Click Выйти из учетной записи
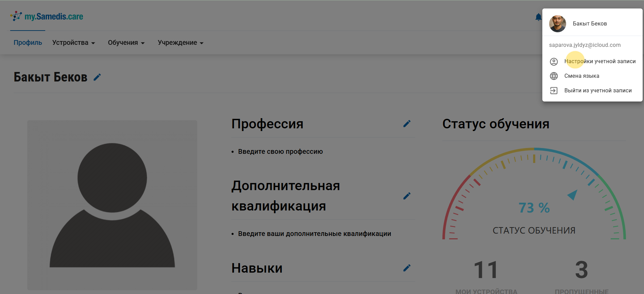The height and width of the screenshot is (294, 644). pyautogui.click(x=598, y=91)
